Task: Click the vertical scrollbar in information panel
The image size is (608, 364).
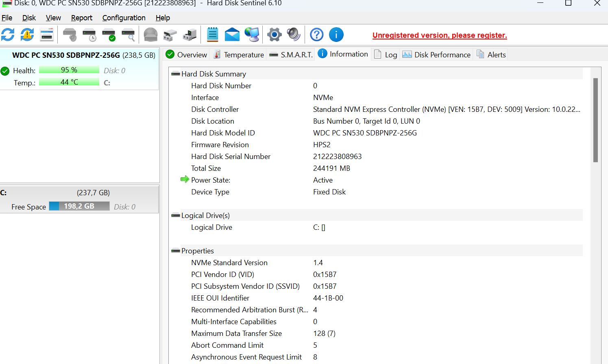Action: [x=595, y=120]
